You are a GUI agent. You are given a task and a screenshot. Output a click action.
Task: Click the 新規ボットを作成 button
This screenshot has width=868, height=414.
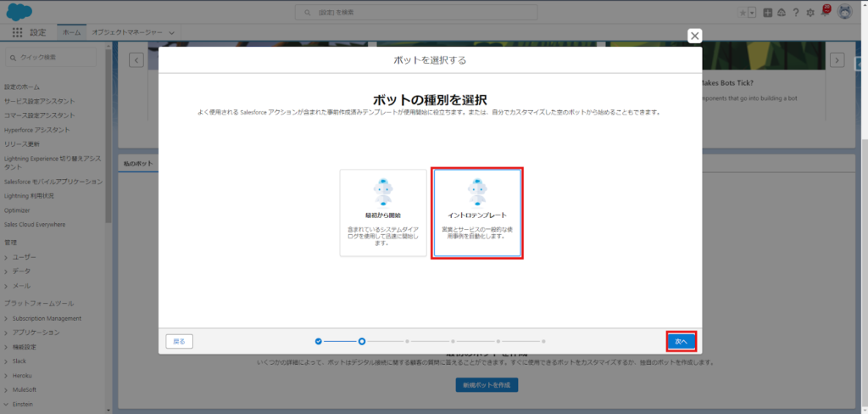(487, 384)
